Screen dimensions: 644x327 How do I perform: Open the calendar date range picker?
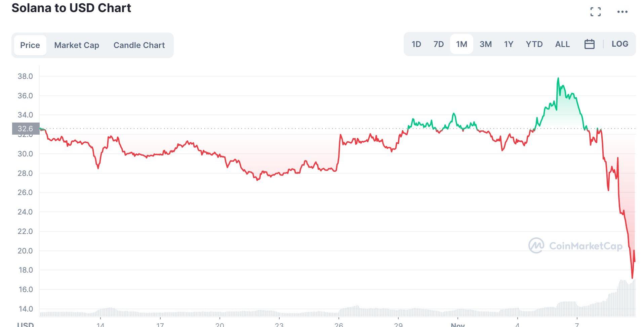click(589, 44)
